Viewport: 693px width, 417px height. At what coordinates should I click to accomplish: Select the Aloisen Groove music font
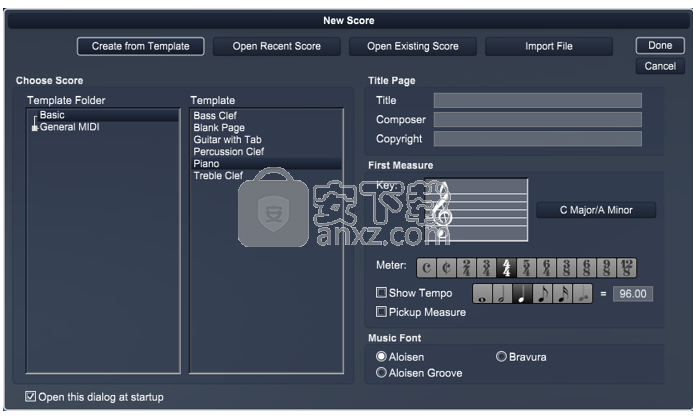click(x=381, y=372)
